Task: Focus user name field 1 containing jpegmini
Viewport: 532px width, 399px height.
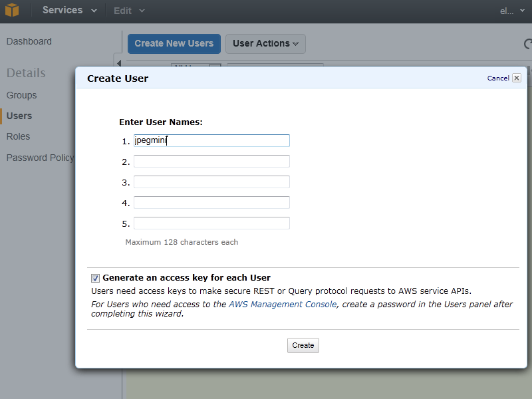Action: 211,141
